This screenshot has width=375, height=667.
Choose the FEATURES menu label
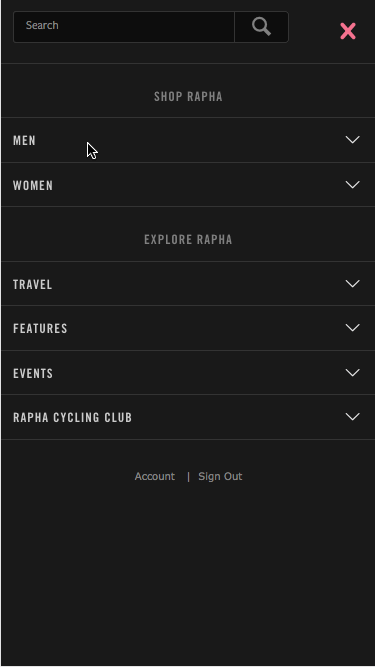[40, 328]
